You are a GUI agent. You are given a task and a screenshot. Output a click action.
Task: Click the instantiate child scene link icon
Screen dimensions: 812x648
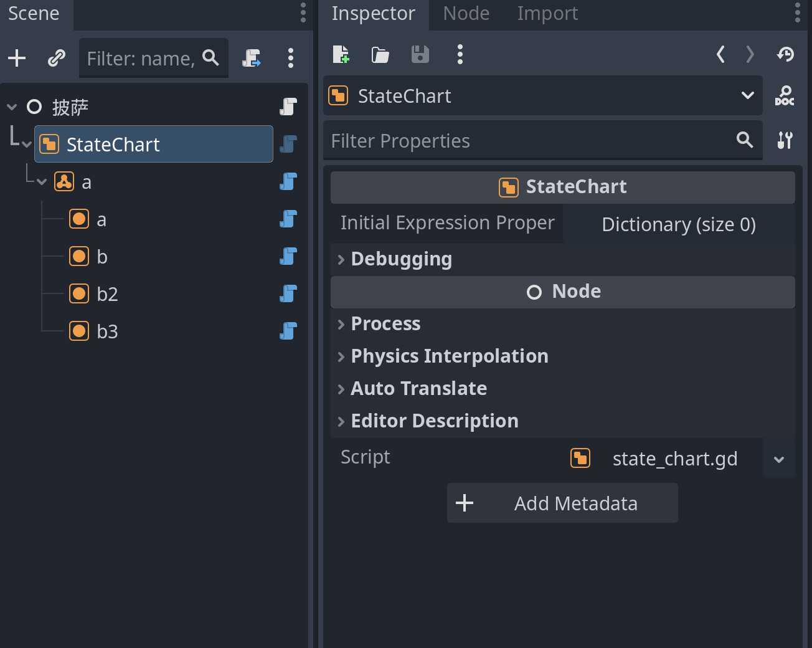[x=57, y=59]
